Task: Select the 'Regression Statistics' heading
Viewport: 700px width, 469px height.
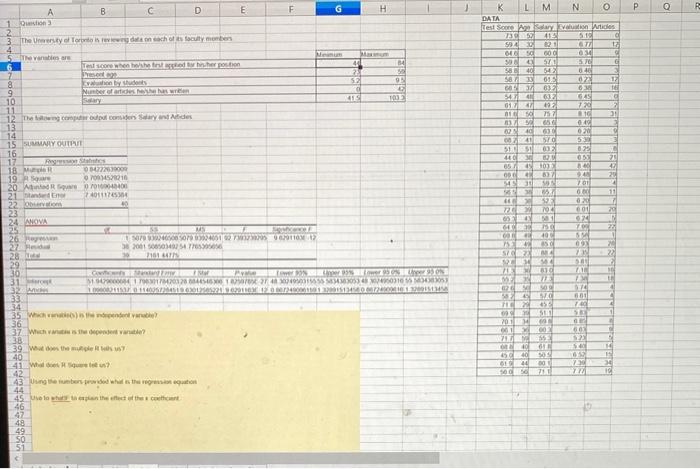Action: click(x=75, y=161)
